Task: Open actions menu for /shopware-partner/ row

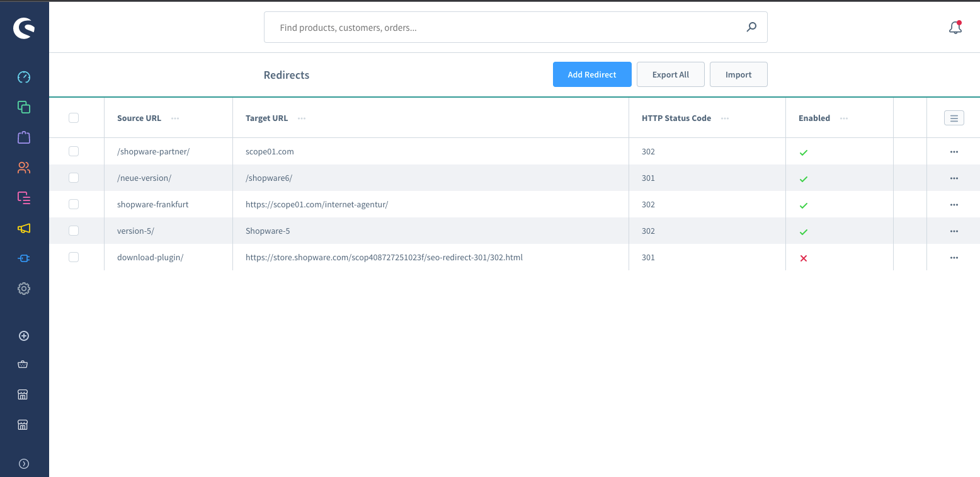Action: pos(954,152)
